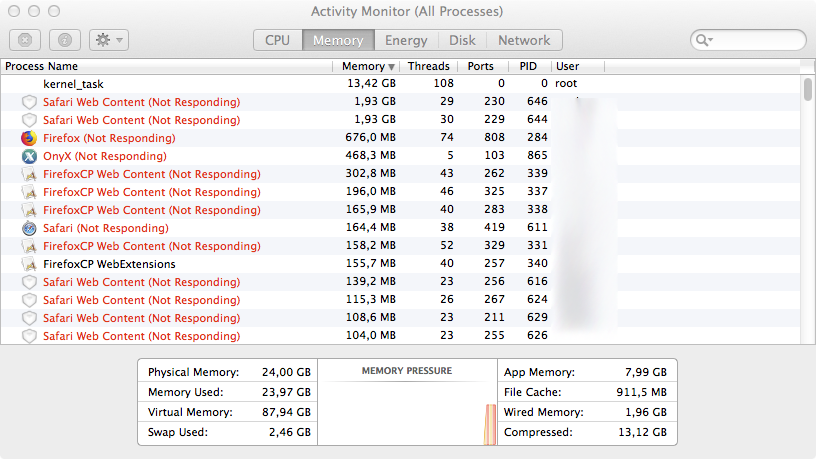Click the 13,42 GB memory value
This screenshot has width=816, height=459.
coord(372,83)
